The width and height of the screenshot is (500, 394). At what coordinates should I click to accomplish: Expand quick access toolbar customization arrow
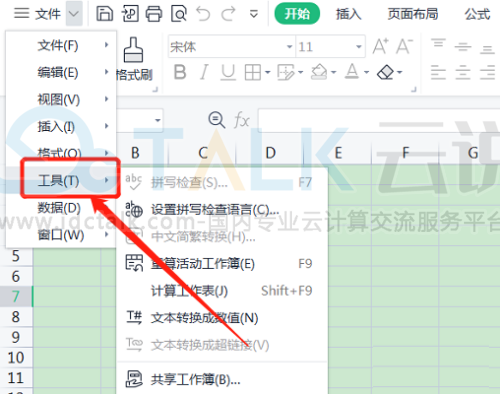pos(254,14)
